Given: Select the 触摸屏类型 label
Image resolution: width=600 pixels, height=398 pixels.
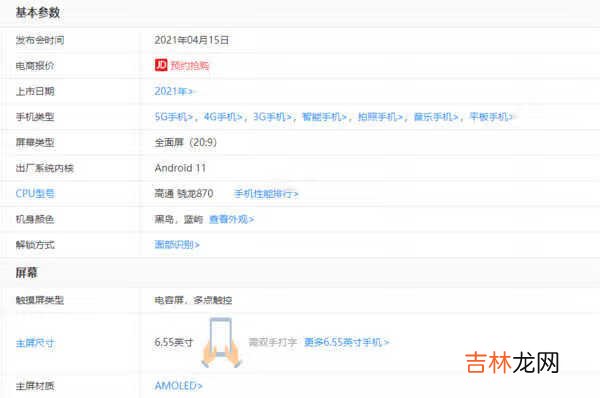Looking at the screenshot, I should click(40, 300).
